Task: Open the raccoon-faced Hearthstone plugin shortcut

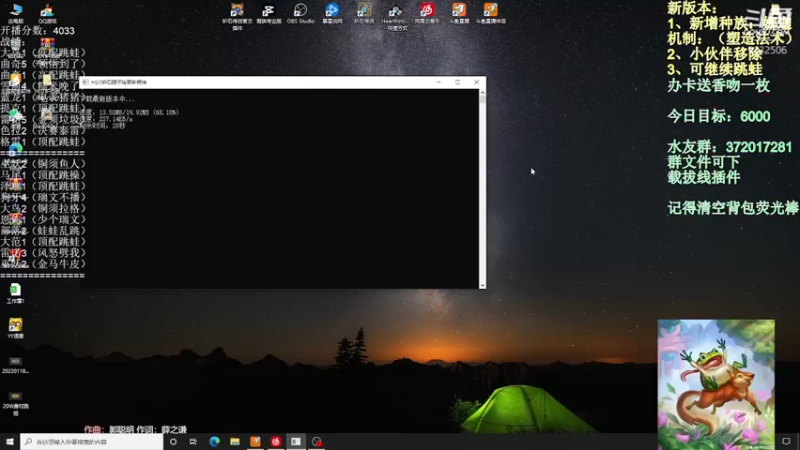Action: (x=237, y=15)
